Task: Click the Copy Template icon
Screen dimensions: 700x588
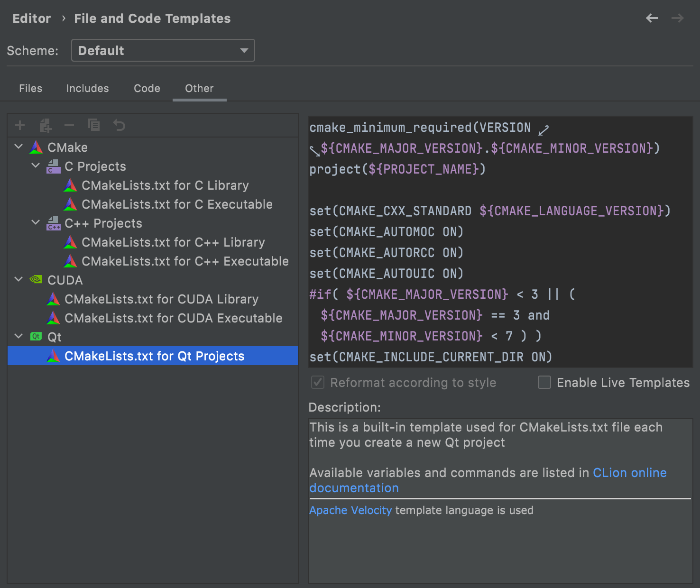Action: pyautogui.click(x=94, y=125)
